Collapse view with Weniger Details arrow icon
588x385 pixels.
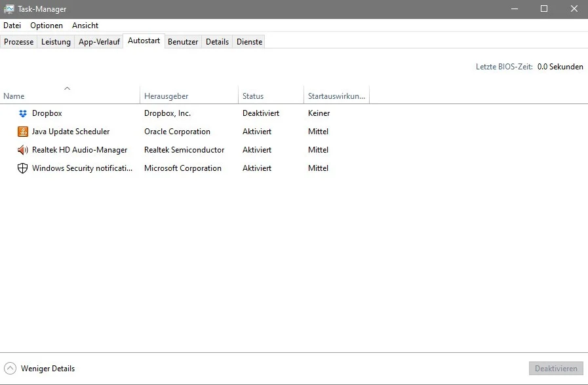tap(10, 369)
